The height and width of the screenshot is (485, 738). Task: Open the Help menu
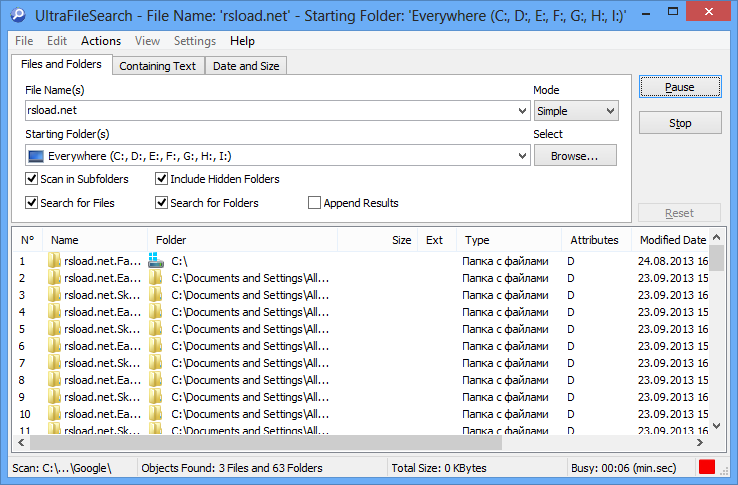coord(242,41)
